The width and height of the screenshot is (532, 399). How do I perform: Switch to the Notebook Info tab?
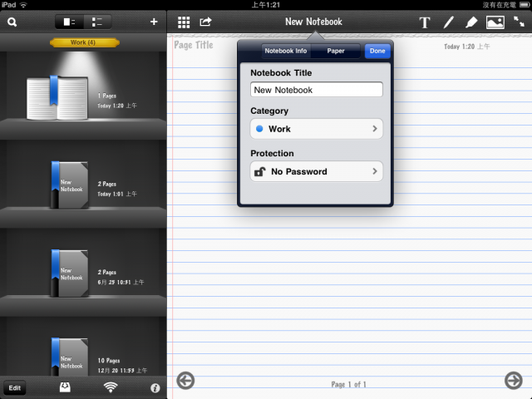click(x=286, y=51)
